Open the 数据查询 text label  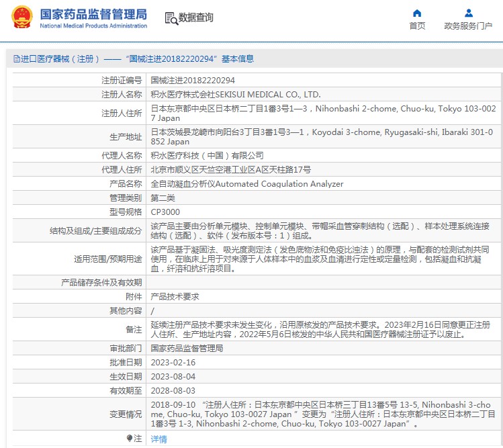[195, 18]
